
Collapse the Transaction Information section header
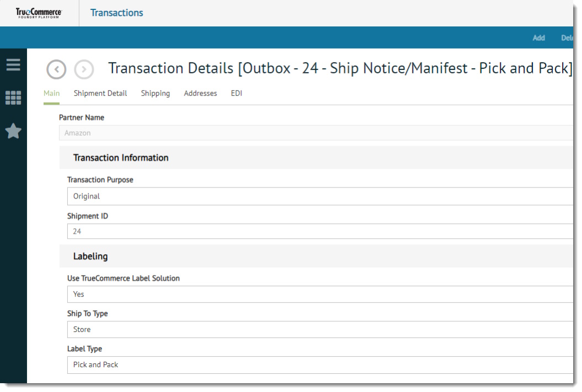[121, 158]
